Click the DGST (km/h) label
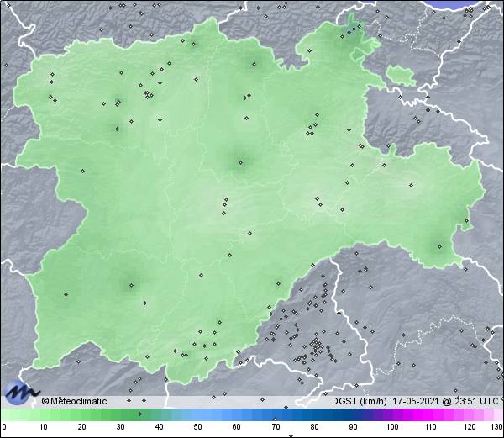The image size is (504, 438). point(360,401)
